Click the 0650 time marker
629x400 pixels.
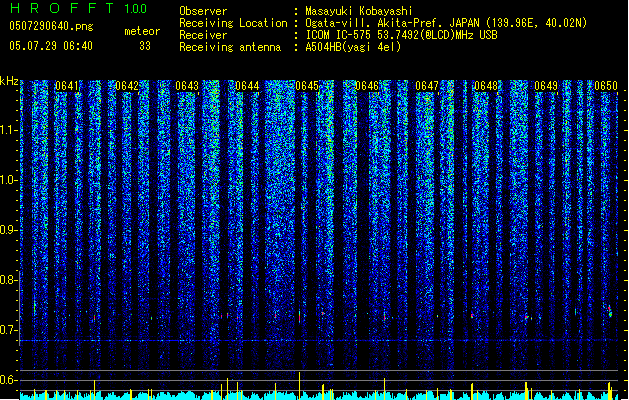tap(606, 86)
